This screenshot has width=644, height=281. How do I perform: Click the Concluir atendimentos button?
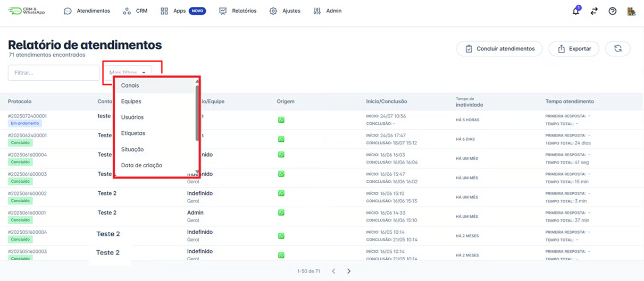(499, 49)
